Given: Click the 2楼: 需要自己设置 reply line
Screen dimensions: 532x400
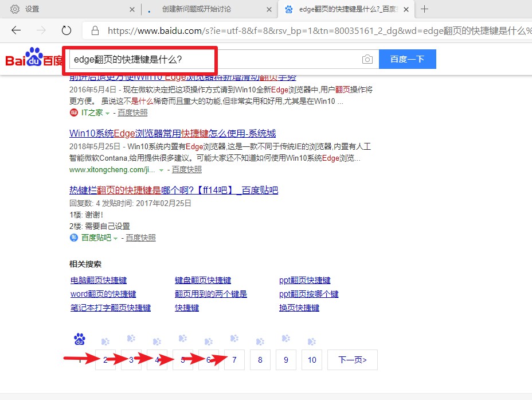Looking at the screenshot, I should 99,226.
